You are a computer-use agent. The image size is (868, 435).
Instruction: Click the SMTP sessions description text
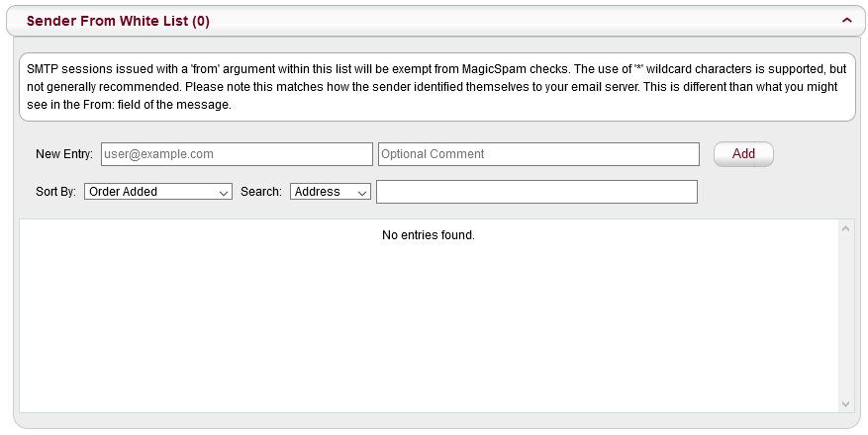pyautogui.click(x=435, y=87)
